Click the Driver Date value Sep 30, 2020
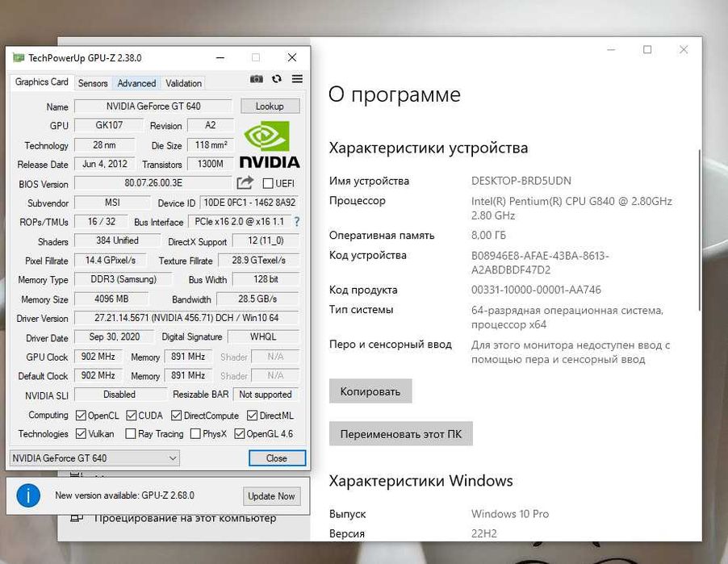This screenshot has width=728, height=564. [115, 337]
